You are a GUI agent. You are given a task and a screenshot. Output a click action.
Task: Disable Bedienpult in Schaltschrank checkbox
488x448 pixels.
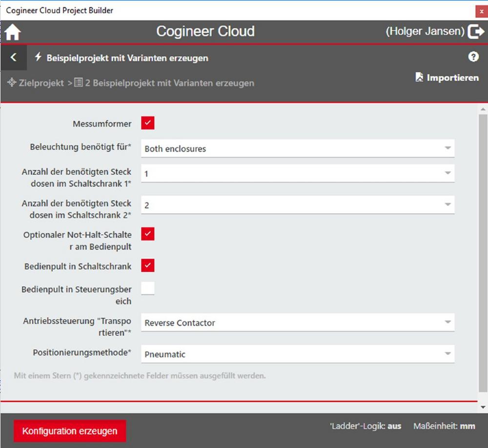tap(148, 265)
